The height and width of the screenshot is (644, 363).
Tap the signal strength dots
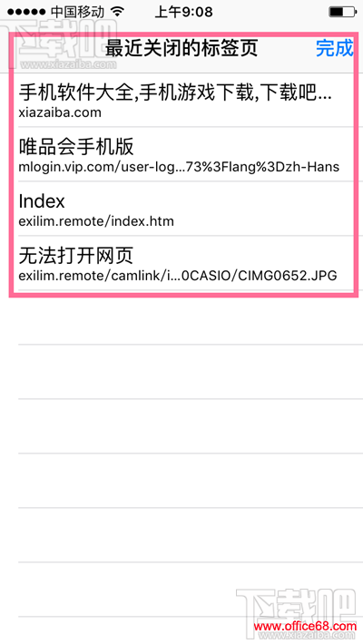[26, 12]
